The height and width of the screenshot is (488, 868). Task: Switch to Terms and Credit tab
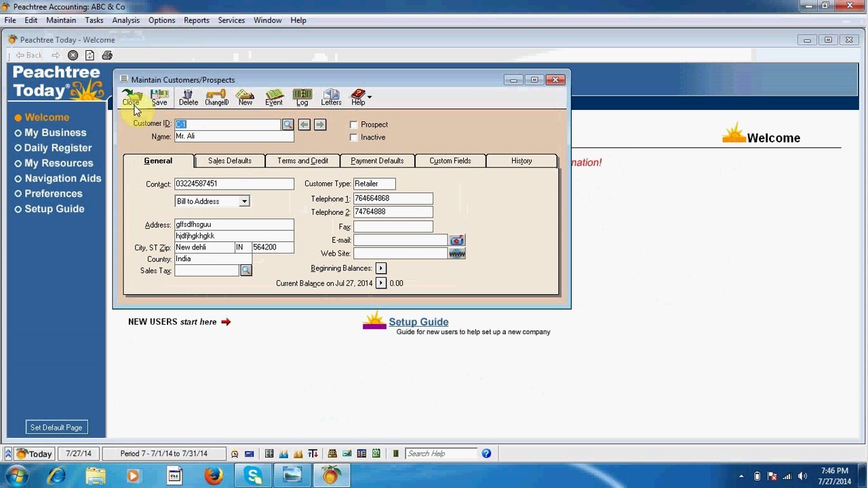point(302,161)
